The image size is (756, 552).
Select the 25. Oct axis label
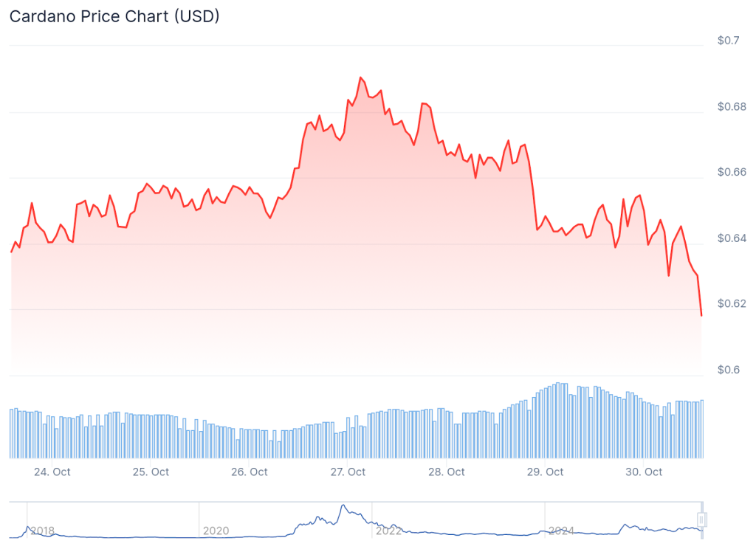(x=151, y=472)
